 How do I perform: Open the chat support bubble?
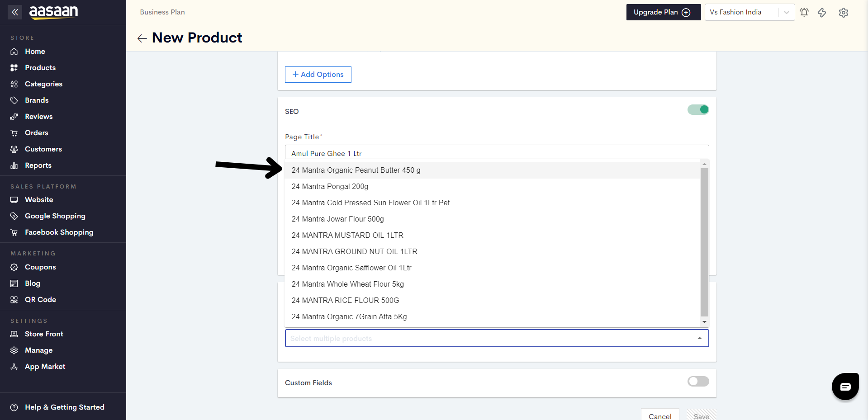845,387
